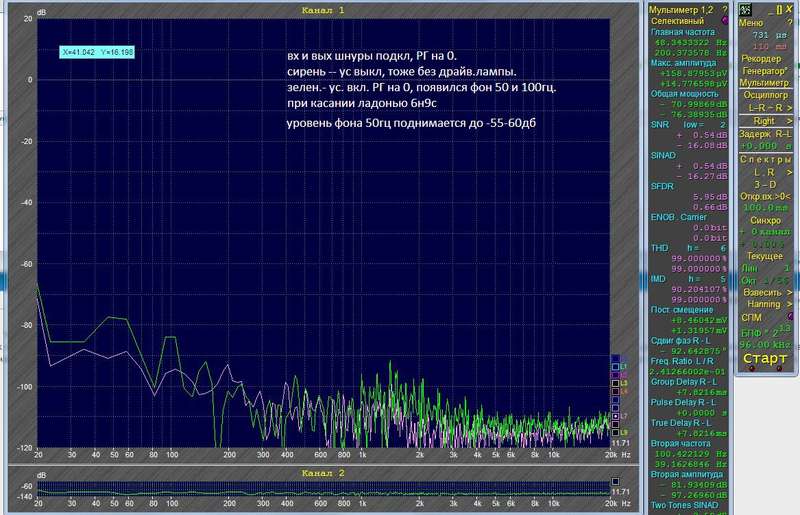The image size is (800, 515).
Task: Click the IMD h = 5 row
Action: point(689,279)
